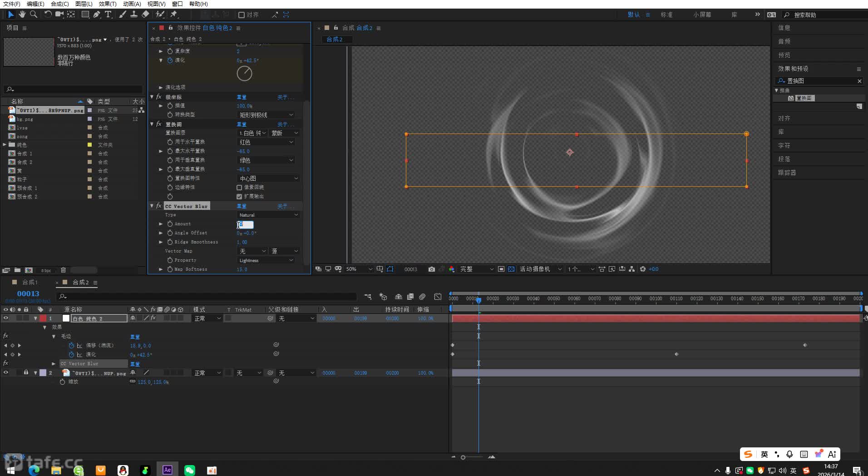Expand the 演化选项 section
Viewport: 868px width, 476px height.
click(x=161, y=87)
